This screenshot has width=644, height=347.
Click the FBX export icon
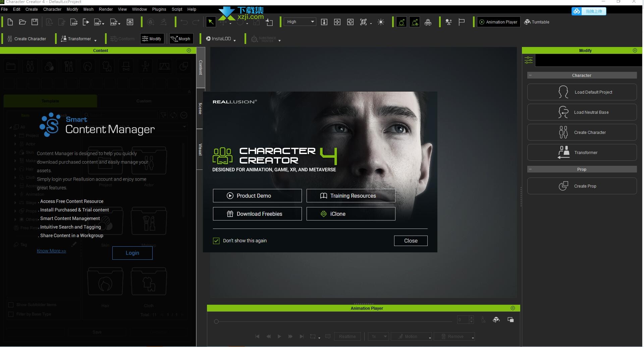[x=114, y=22]
